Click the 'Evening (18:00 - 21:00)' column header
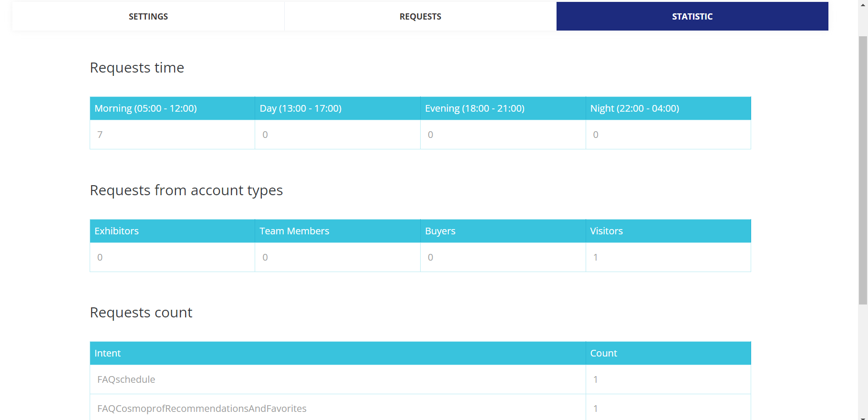Screen dimensions: 868x420 coord(503,108)
